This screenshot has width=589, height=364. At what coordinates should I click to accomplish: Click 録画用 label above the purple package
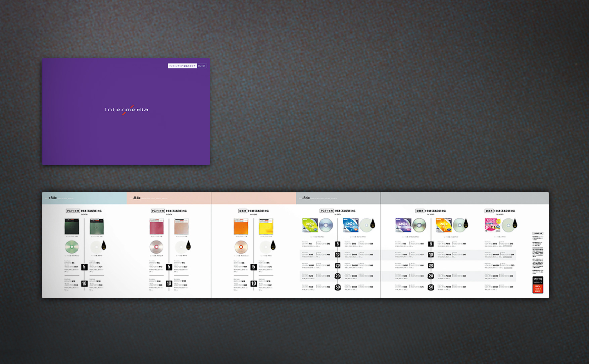(x=420, y=211)
